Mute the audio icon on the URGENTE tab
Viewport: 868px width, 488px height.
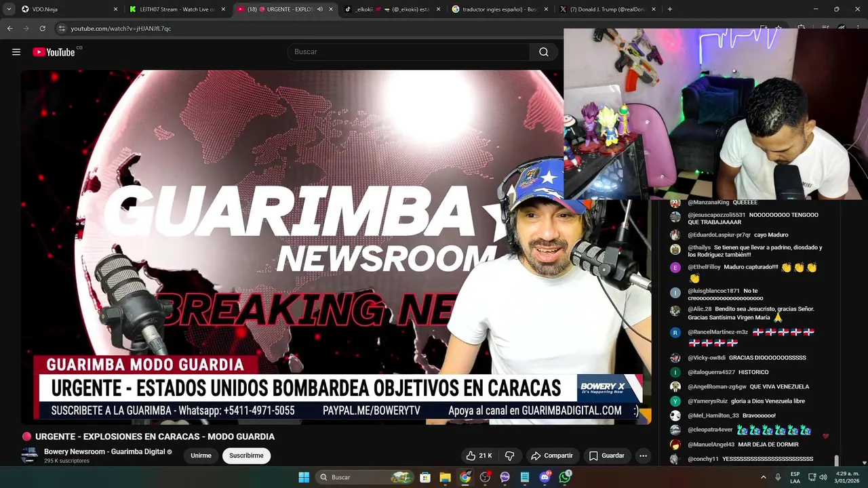point(319,9)
